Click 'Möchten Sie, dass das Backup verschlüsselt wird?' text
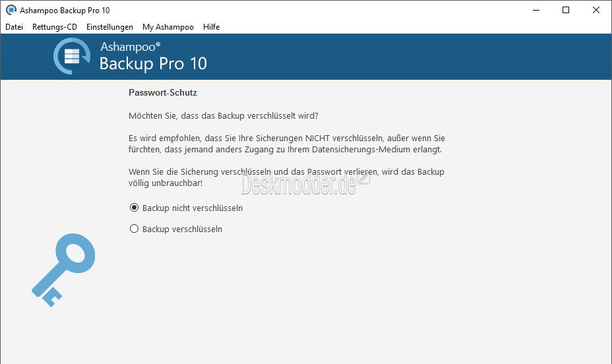This screenshot has height=364, width=612. [224, 116]
